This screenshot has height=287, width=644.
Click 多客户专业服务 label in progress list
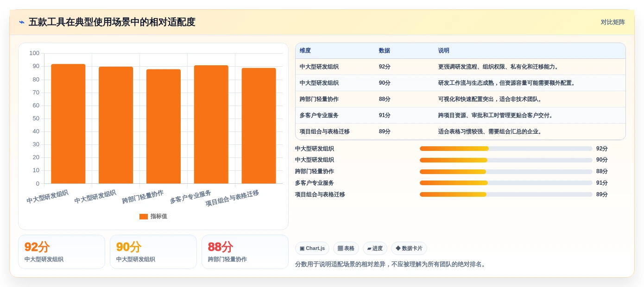point(315,183)
